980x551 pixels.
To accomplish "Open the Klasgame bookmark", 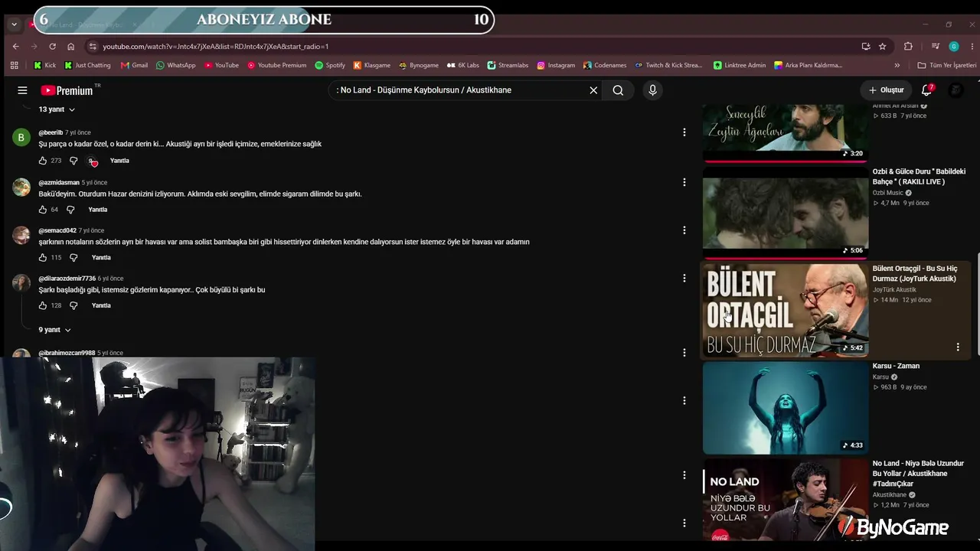I will pyautogui.click(x=371, y=65).
